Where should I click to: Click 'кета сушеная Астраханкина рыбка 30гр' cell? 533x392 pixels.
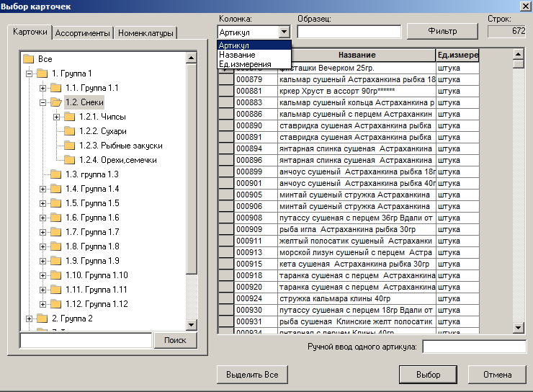[x=357, y=264]
